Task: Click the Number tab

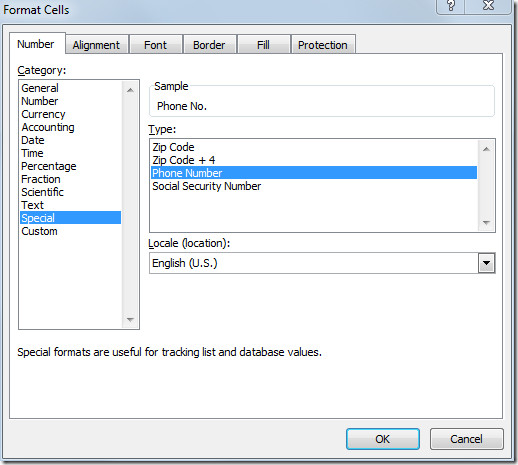Action: [36, 44]
